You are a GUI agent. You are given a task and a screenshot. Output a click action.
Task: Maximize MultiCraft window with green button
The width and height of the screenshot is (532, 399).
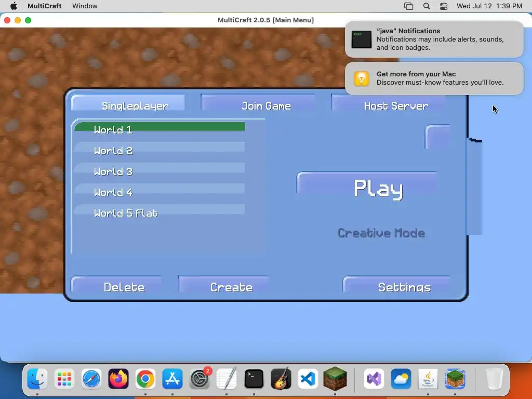[x=28, y=20]
